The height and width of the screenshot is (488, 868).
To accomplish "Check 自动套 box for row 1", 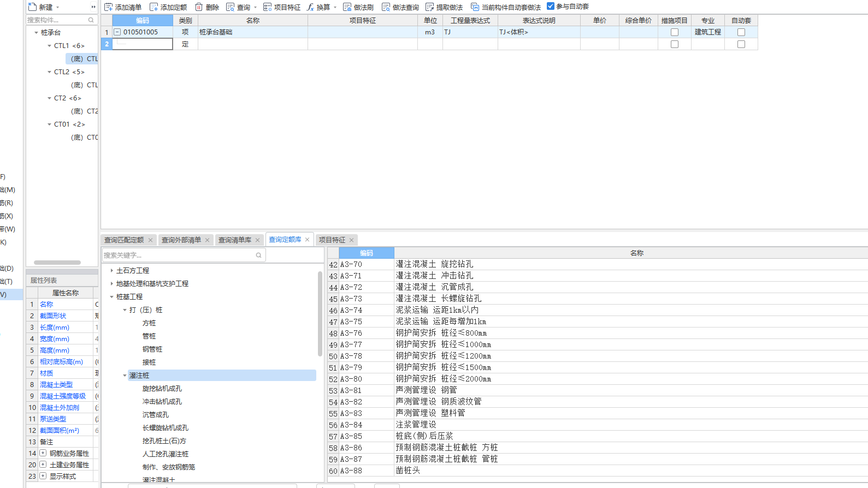I will point(741,32).
